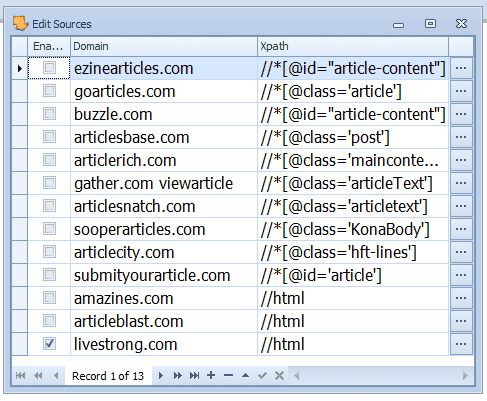Select the row indicator for ezinearticles.com
The width and height of the screenshot is (487, 401).
coord(19,68)
